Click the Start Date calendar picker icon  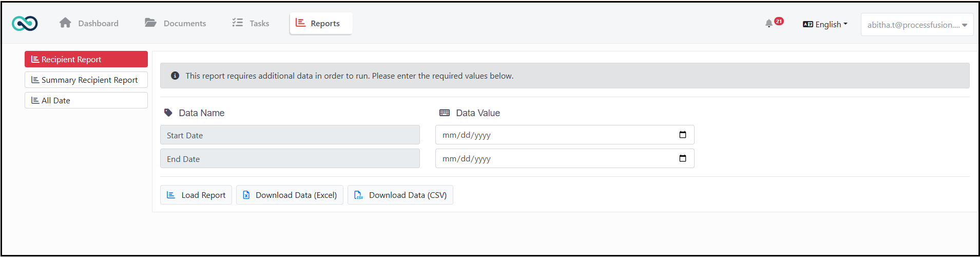click(683, 135)
